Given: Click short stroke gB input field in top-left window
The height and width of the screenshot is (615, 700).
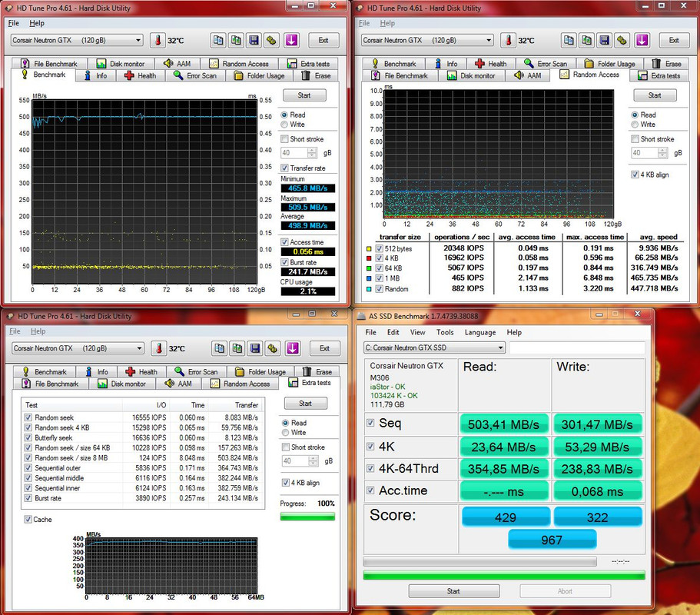Looking at the screenshot, I should click(x=294, y=153).
